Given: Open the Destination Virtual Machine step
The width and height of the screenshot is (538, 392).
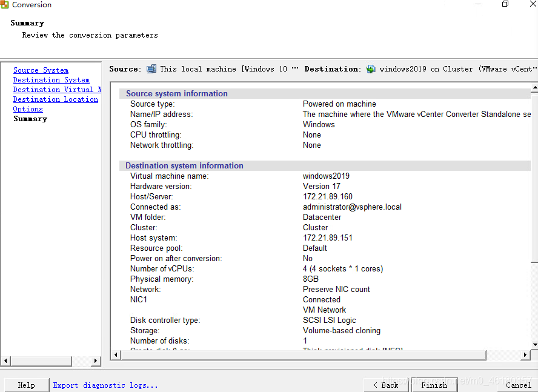Looking at the screenshot, I should click(x=57, y=89).
